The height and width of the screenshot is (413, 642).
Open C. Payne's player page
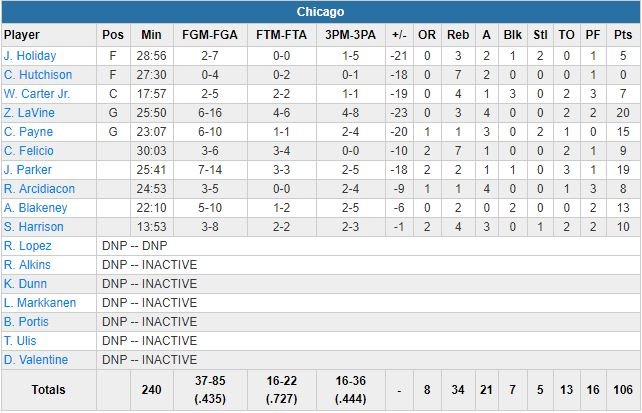pyautogui.click(x=28, y=132)
